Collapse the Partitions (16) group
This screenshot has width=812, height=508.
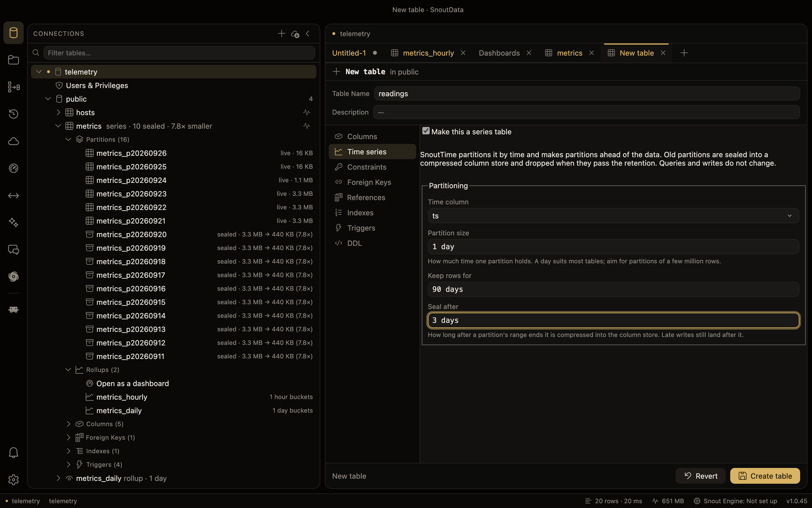(x=68, y=139)
